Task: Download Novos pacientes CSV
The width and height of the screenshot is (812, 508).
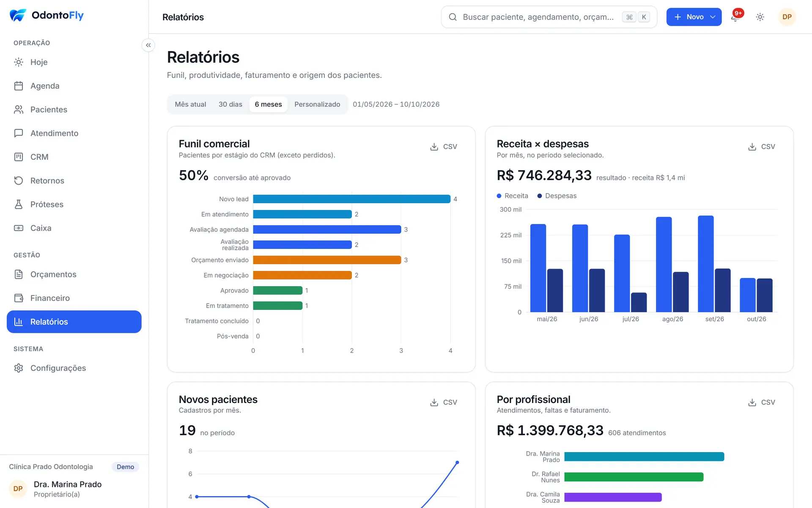Action: [x=444, y=403]
